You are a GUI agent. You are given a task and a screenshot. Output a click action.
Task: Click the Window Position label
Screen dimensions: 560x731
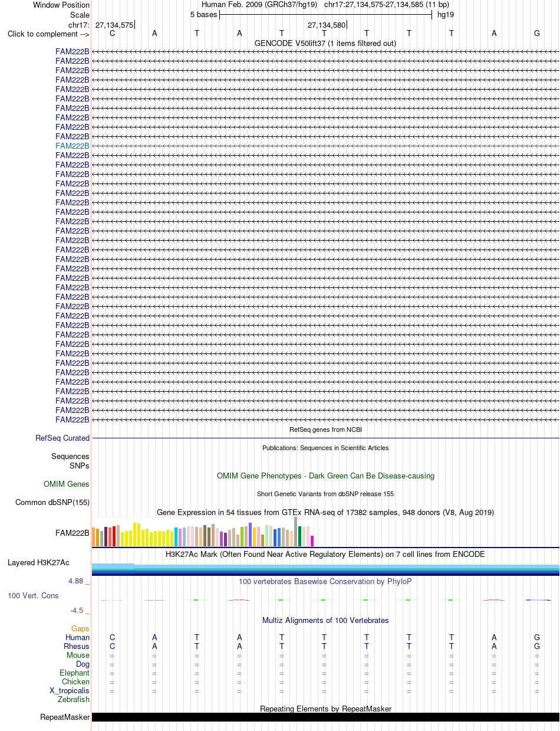pyautogui.click(x=61, y=5)
